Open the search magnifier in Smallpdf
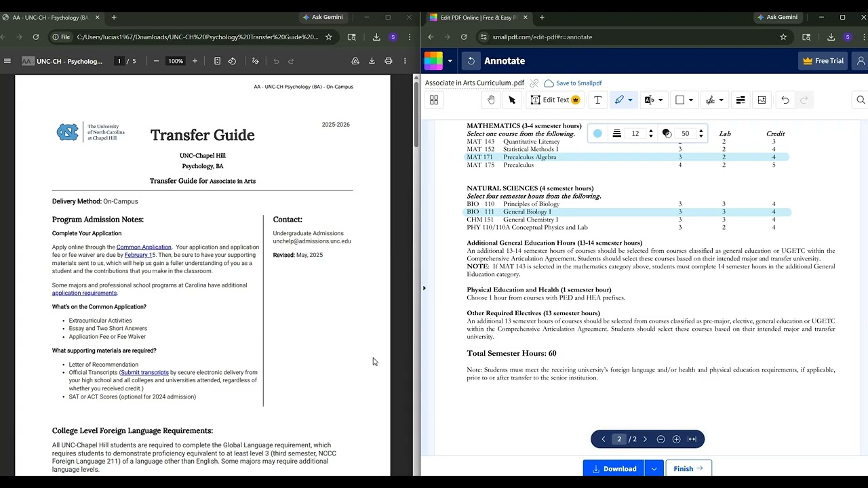 861,100
